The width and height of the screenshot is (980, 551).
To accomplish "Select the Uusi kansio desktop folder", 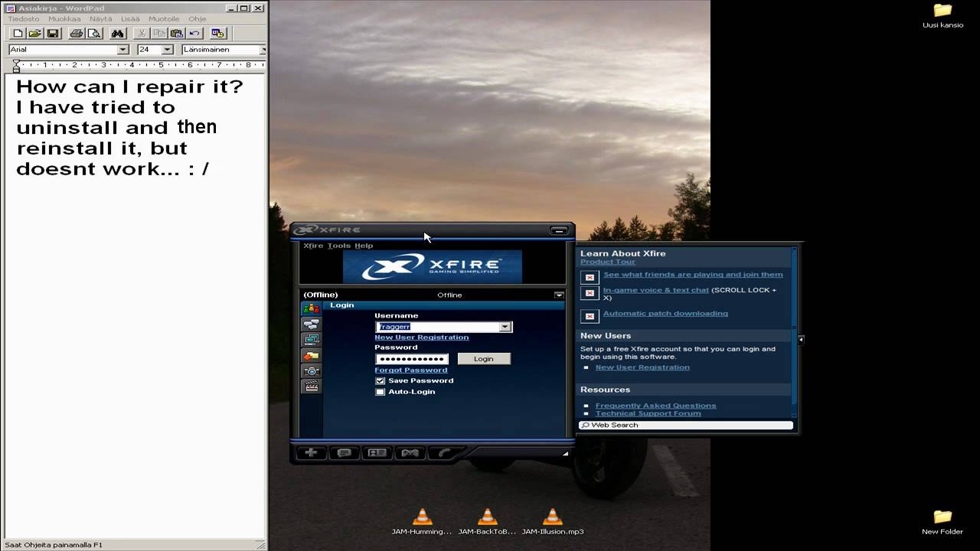I will click(x=942, y=16).
